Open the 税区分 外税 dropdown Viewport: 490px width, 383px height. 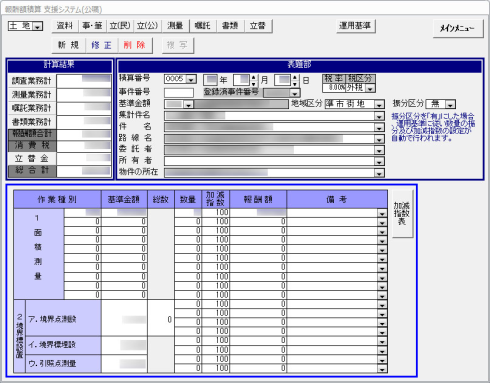(x=370, y=88)
